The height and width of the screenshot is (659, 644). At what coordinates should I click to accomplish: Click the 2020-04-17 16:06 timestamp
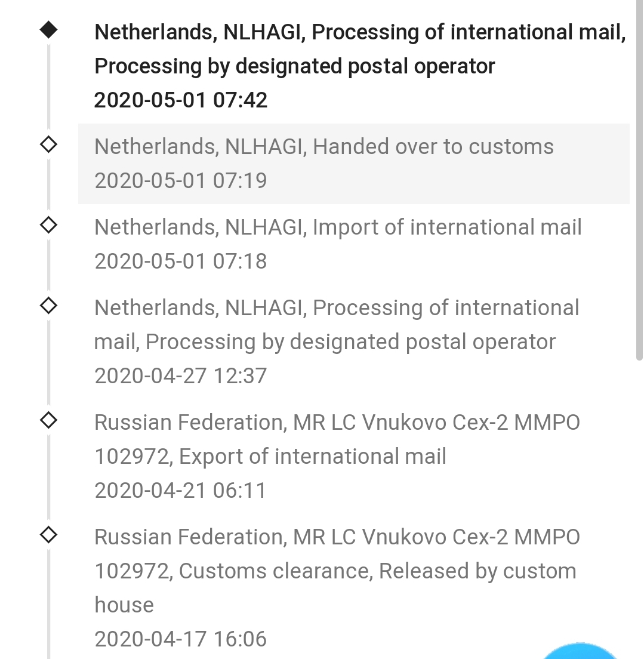pos(181,639)
